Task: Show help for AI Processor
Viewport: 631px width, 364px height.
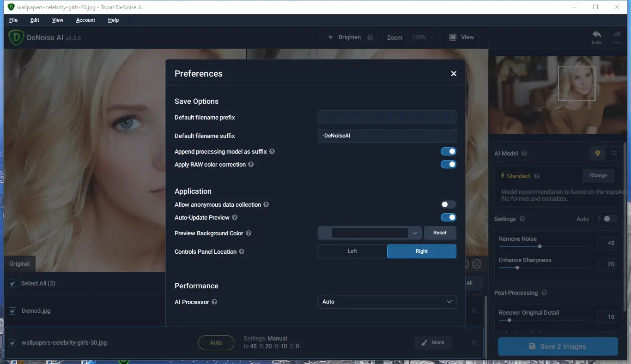Action: coord(214,302)
